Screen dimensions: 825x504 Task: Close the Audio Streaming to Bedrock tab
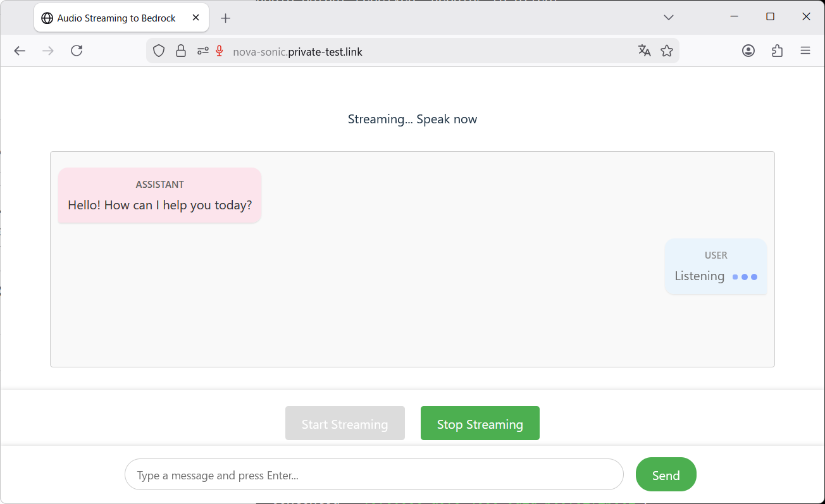click(x=196, y=18)
